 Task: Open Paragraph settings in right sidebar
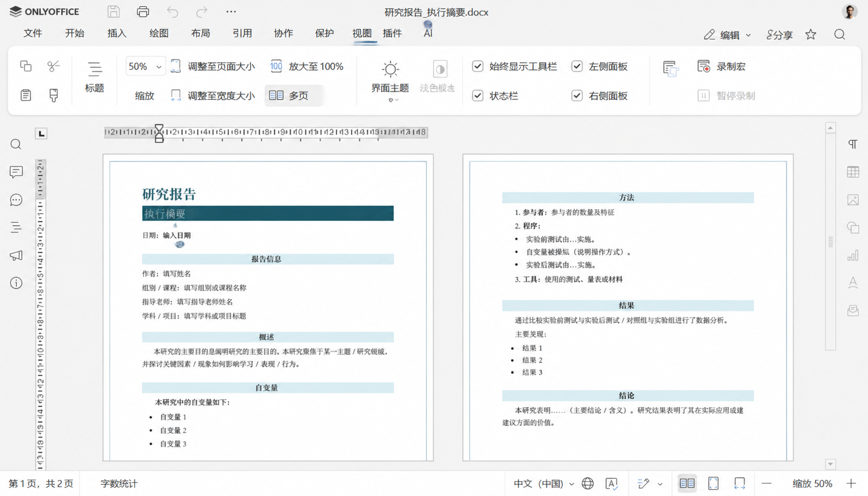pyautogui.click(x=853, y=144)
